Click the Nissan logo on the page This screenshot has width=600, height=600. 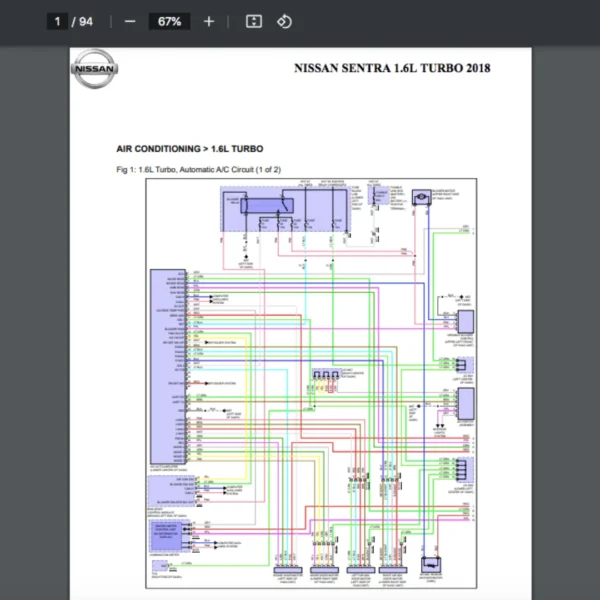coord(95,70)
